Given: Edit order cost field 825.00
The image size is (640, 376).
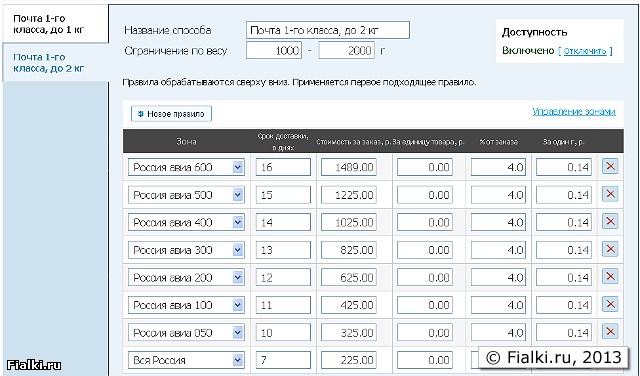Looking at the screenshot, I should pyautogui.click(x=349, y=250).
